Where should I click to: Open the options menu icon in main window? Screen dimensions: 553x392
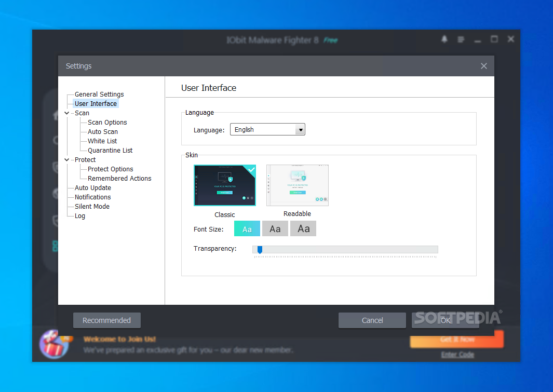[461, 39]
